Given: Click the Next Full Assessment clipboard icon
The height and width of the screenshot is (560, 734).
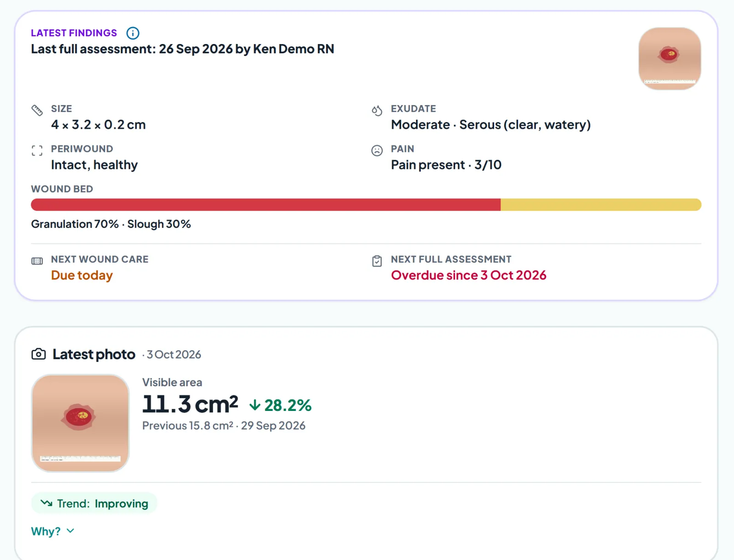Looking at the screenshot, I should click(x=377, y=261).
